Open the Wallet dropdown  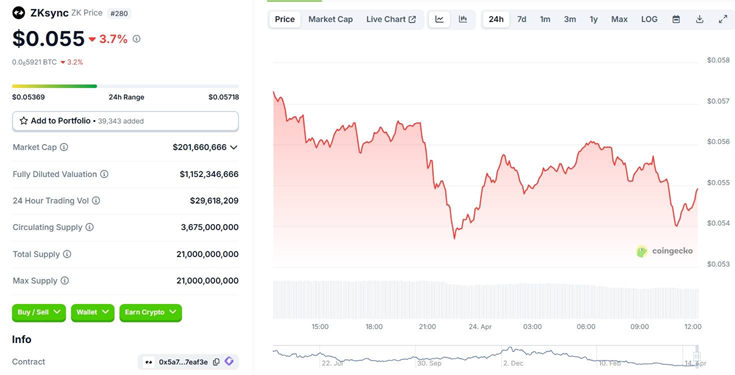point(92,312)
